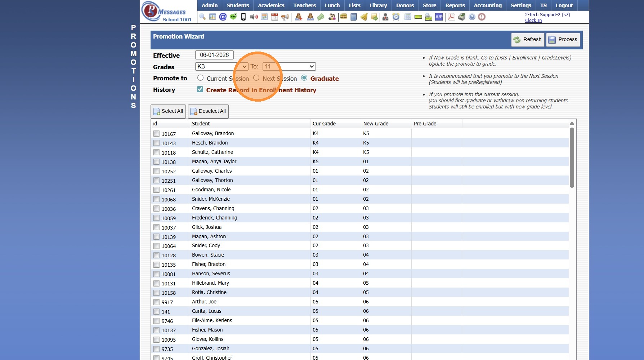Open the PDF document icon
Image resolution: width=644 pixels, height=360 pixels.
[451, 17]
